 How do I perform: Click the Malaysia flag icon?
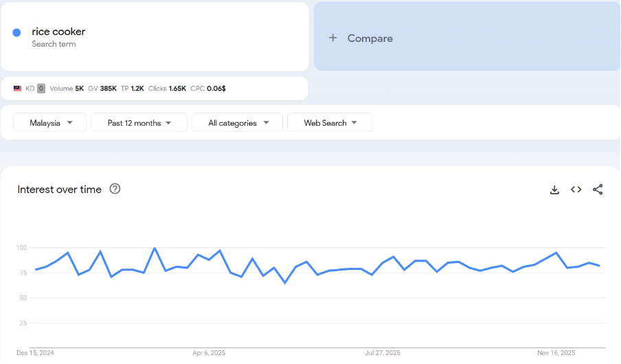(18, 89)
